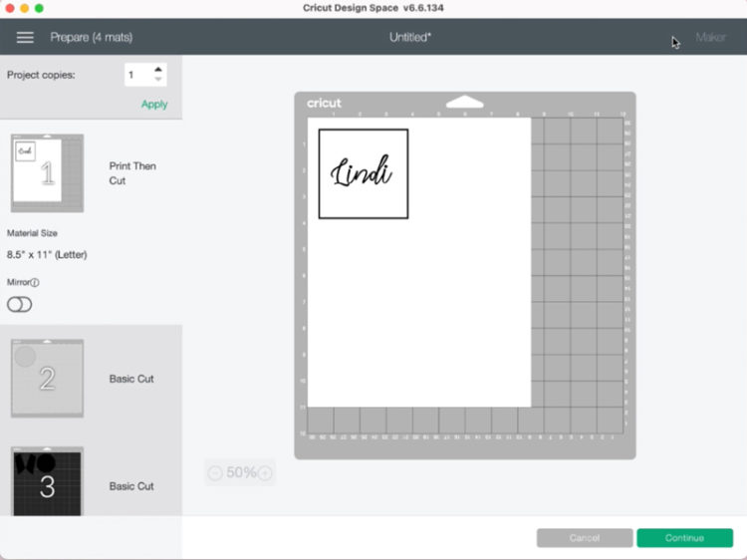The width and height of the screenshot is (747, 560).
Task: Decrease project copies with down arrow
Action: 158,80
